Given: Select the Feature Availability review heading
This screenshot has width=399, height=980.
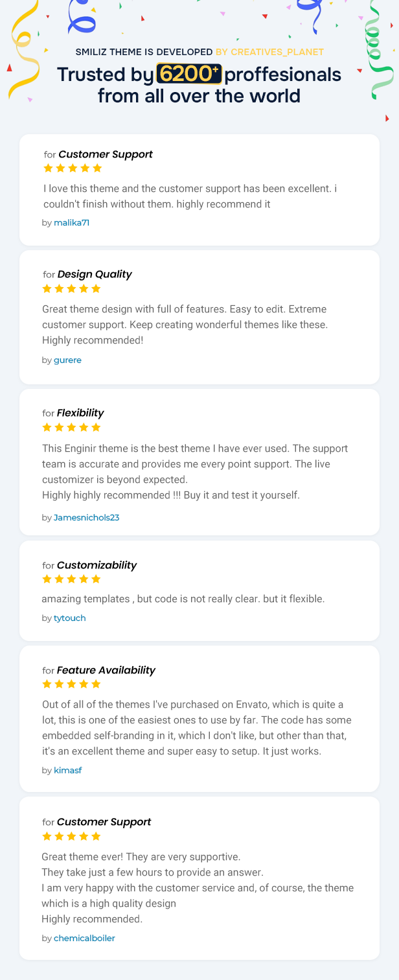Looking at the screenshot, I should tap(106, 670).
